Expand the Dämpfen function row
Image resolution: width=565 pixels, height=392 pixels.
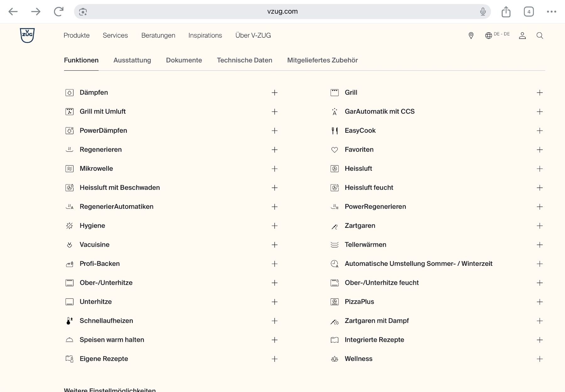(275, 93)
